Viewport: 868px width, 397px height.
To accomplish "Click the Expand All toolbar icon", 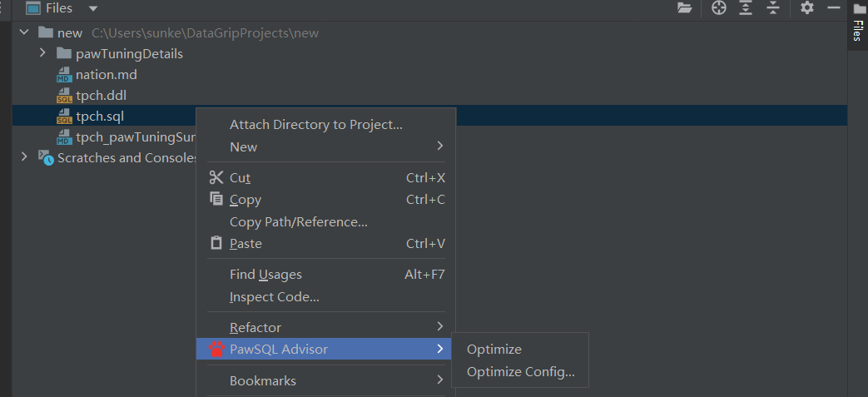I will 746,8.
